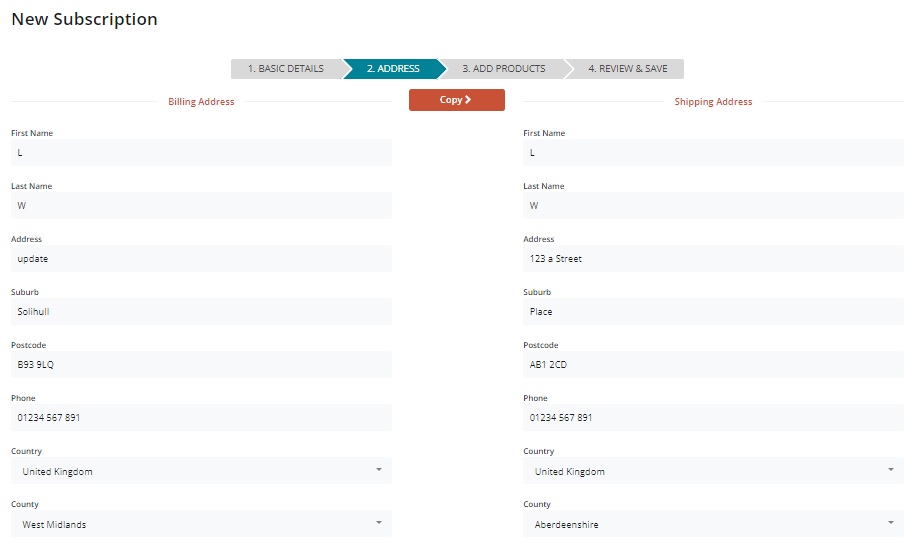Click the billing First Name field

[201, 153]
